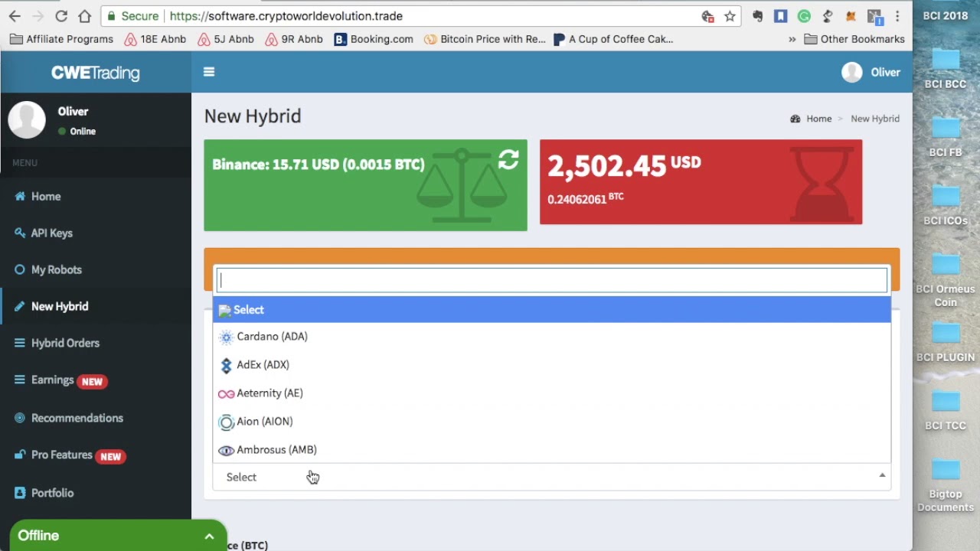Reload the page with the refresh icon
This screenshot has height=551, width=980.
pos(61,16)
